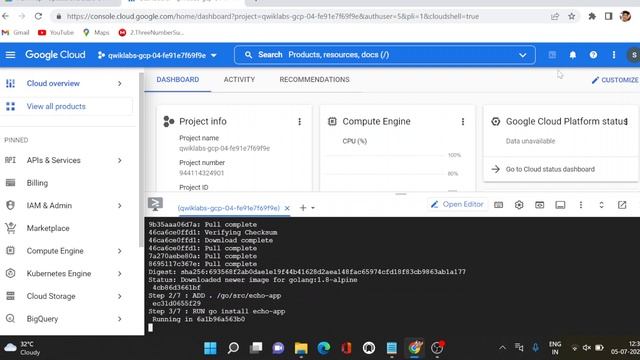Open BigQuery in sidebar

click(42, 319)
